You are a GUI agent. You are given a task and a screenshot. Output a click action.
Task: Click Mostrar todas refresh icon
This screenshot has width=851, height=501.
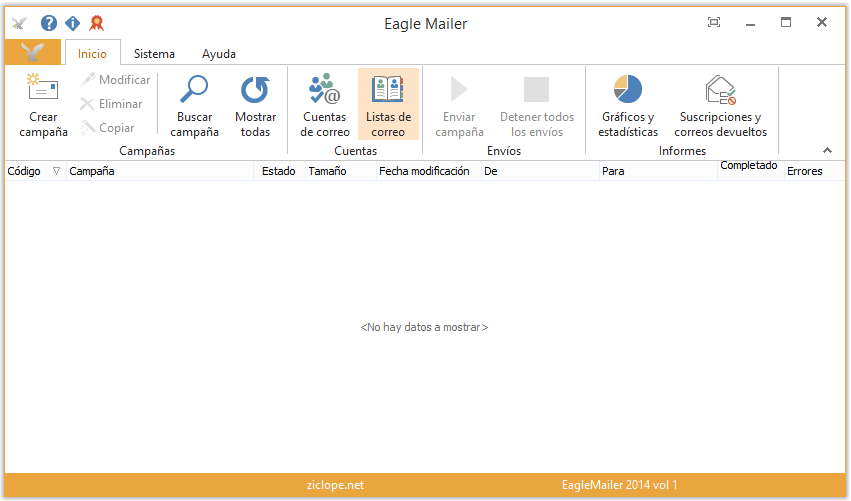pyautogui.click(x=255, y=90)
